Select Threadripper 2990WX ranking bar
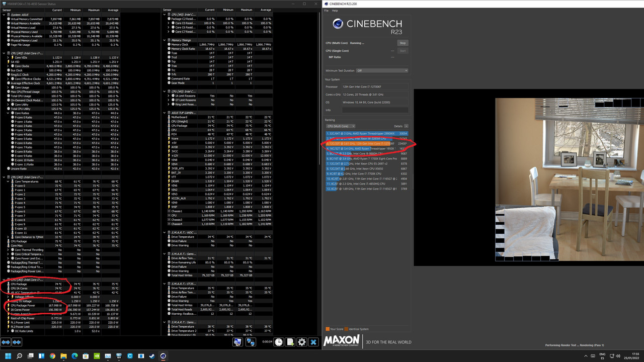Image resolution: width=644 pixels, height=362 pixels. click(x=367, y=134)
